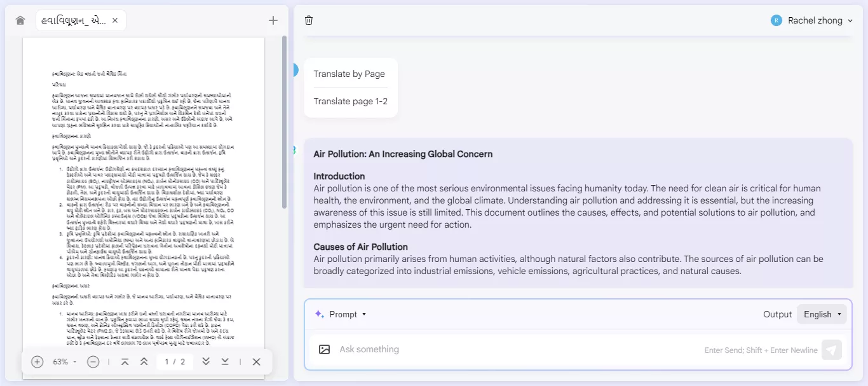Jump to first page of PDF
The height and width of the screenshot is (386, 868).
[x=125, y=362]
